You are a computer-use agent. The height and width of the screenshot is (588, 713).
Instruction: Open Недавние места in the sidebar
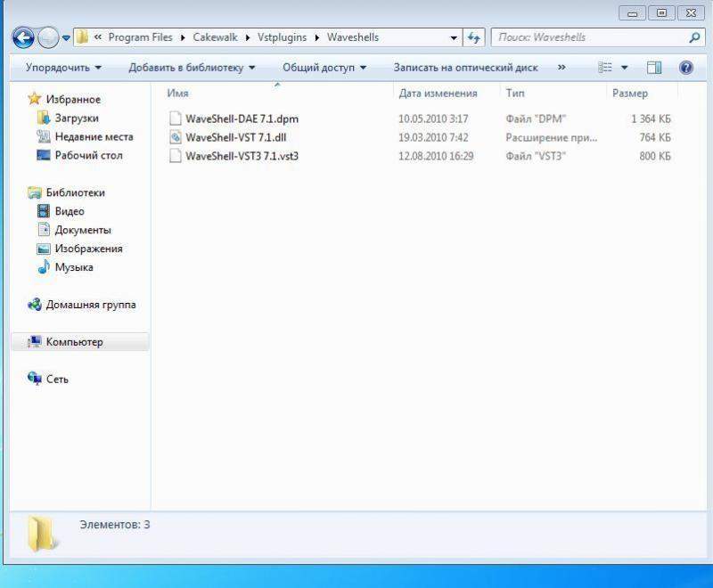pos(94,137)
